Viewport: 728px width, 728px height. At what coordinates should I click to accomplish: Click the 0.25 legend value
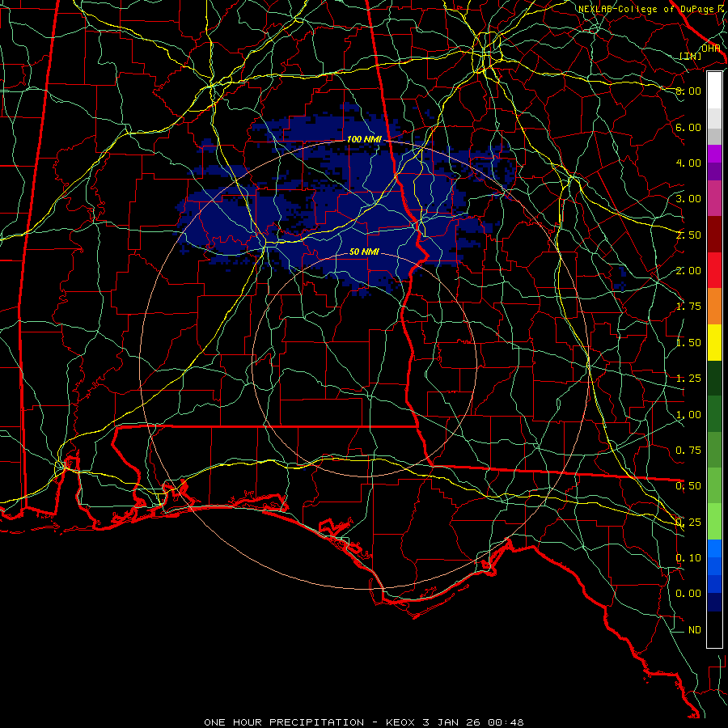[x=688, y=523]
